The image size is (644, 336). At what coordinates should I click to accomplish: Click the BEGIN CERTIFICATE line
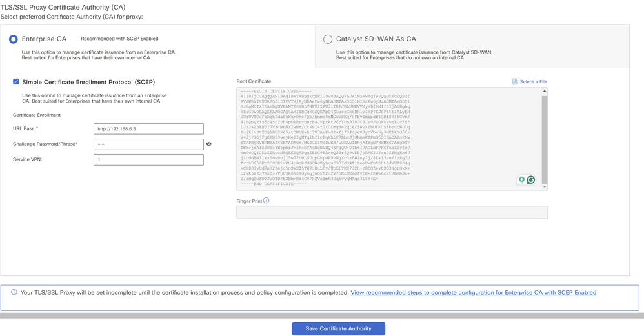(x=276, y=91)
